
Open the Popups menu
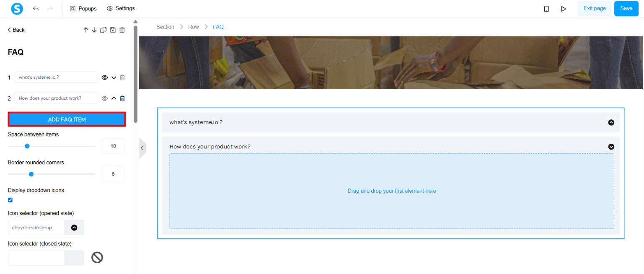83,8
